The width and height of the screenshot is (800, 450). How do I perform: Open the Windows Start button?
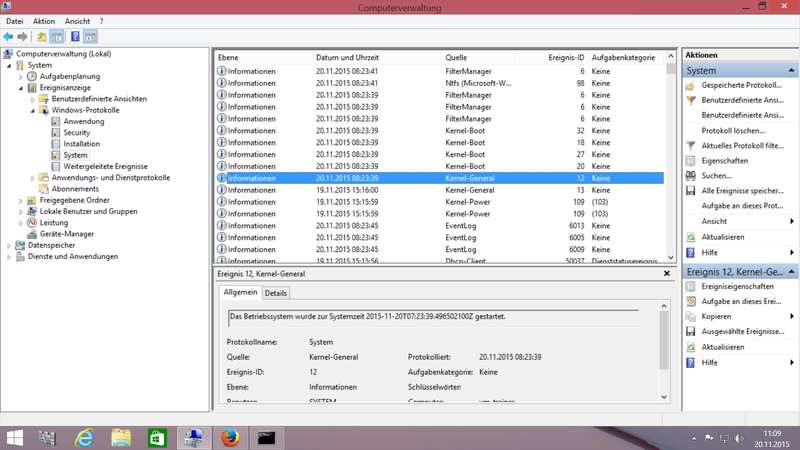[x=15, y=438]
